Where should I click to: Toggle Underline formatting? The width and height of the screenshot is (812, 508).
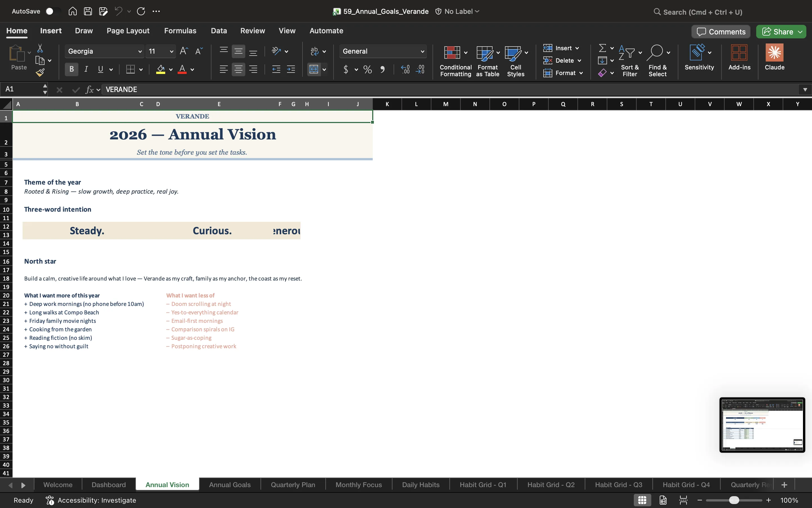(x=100, y=69)
